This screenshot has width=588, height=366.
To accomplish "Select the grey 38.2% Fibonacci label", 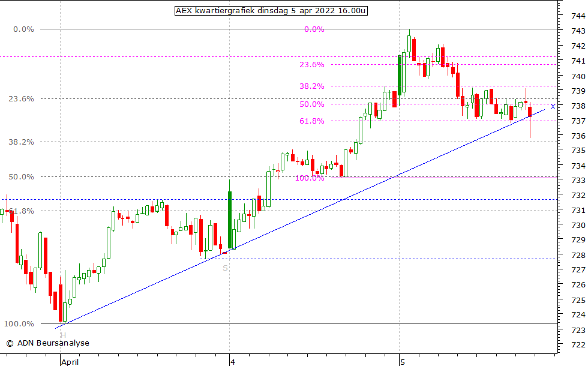I will tap(22, 142).
